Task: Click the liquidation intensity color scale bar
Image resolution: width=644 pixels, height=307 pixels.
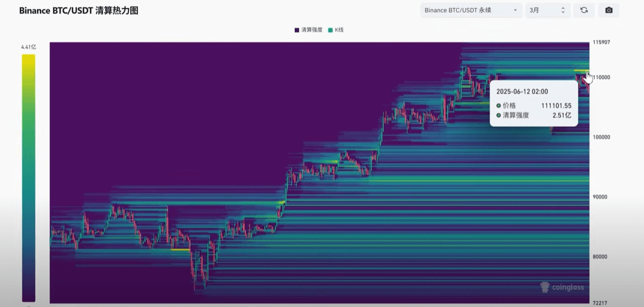Action: [28, 178]
